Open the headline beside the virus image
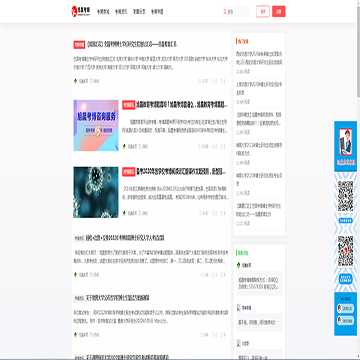Screen dimensions: 360x360 [181, 172]
